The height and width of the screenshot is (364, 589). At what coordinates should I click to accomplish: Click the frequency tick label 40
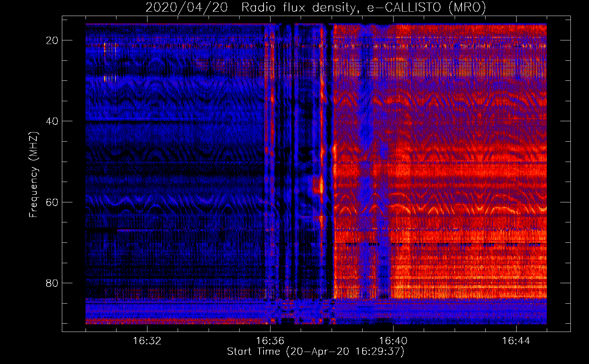click(52, 121)
